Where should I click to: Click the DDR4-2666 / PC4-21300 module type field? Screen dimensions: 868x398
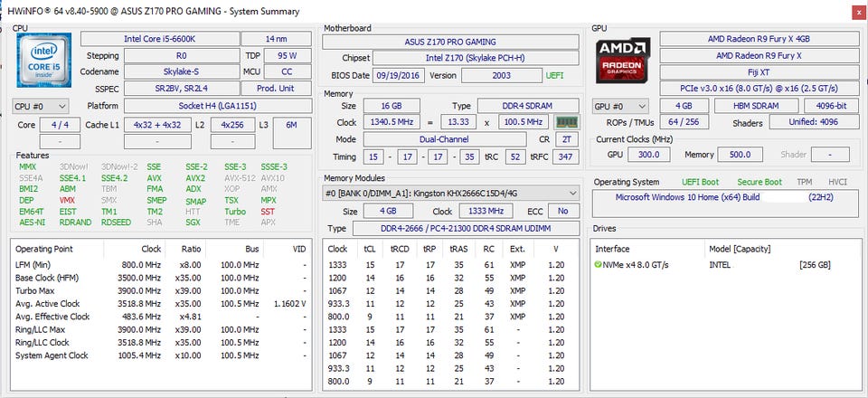pos(466,229)
